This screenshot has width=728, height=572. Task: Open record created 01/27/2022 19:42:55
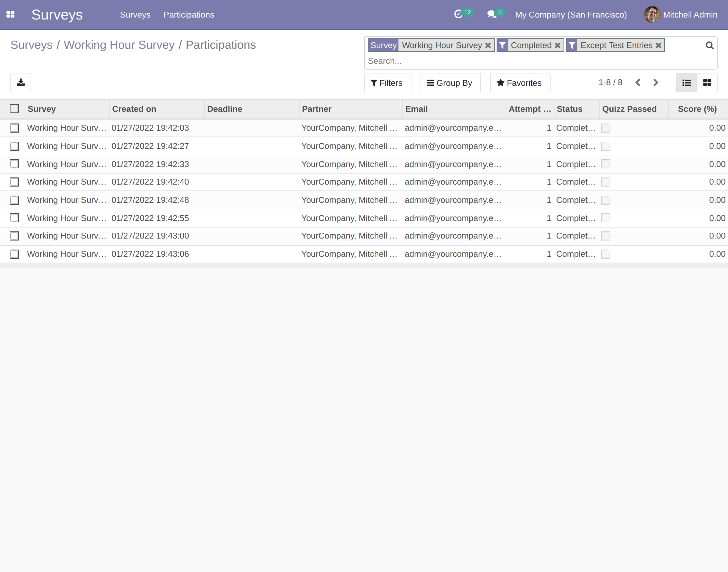pos(150,218)
